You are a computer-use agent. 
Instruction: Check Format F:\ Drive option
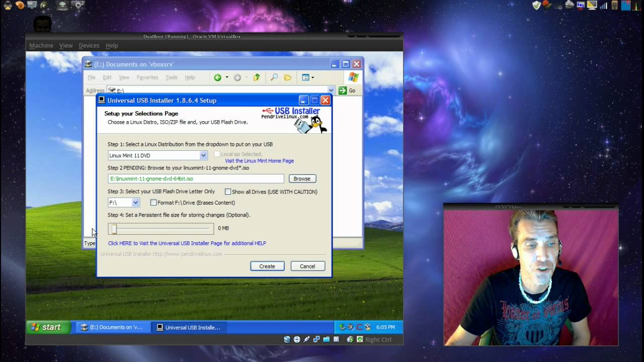[153, 203]
